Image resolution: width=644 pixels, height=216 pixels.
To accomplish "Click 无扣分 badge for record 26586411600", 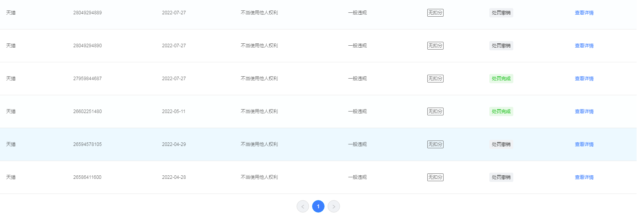I will point(435,177).
